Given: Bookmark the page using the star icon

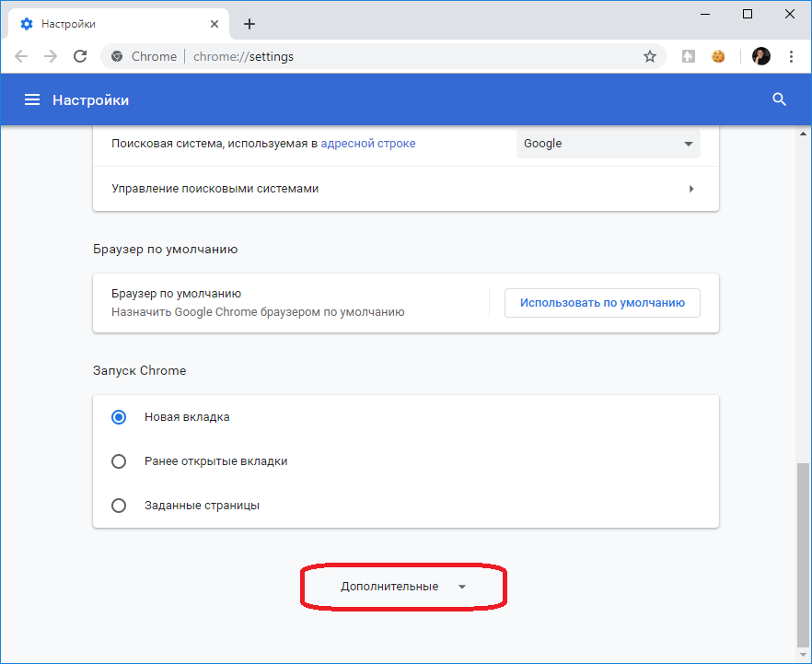Looking at the screenshot, I should coord(650,56).
